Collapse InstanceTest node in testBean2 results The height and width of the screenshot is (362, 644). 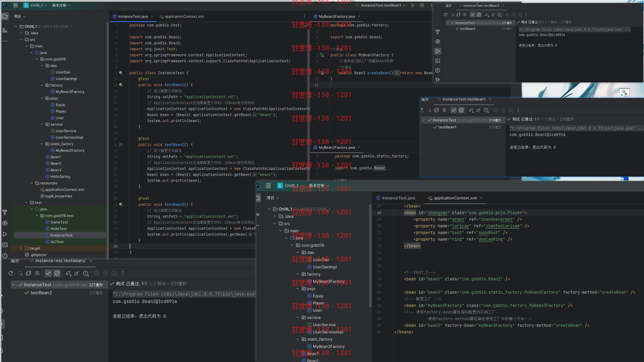coord(13,285)
